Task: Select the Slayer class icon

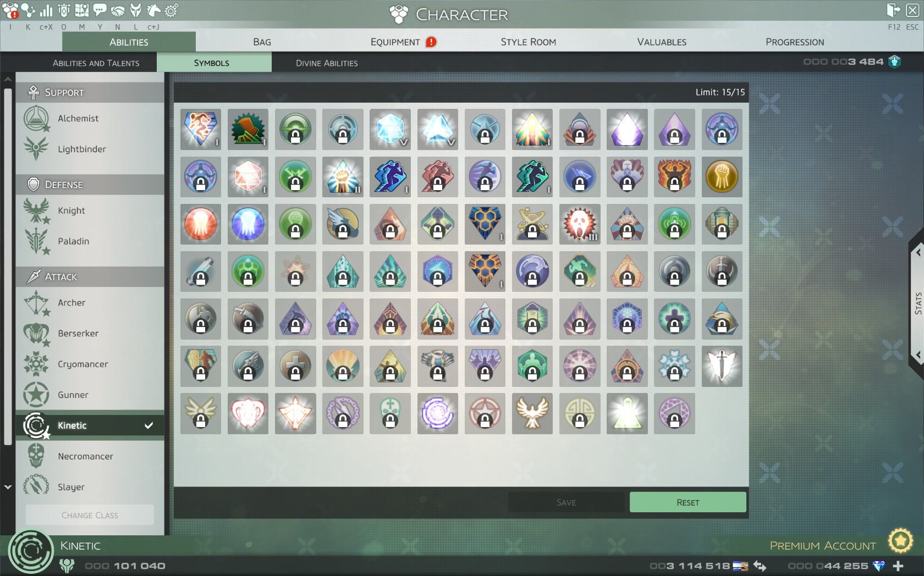Action: 36,486
